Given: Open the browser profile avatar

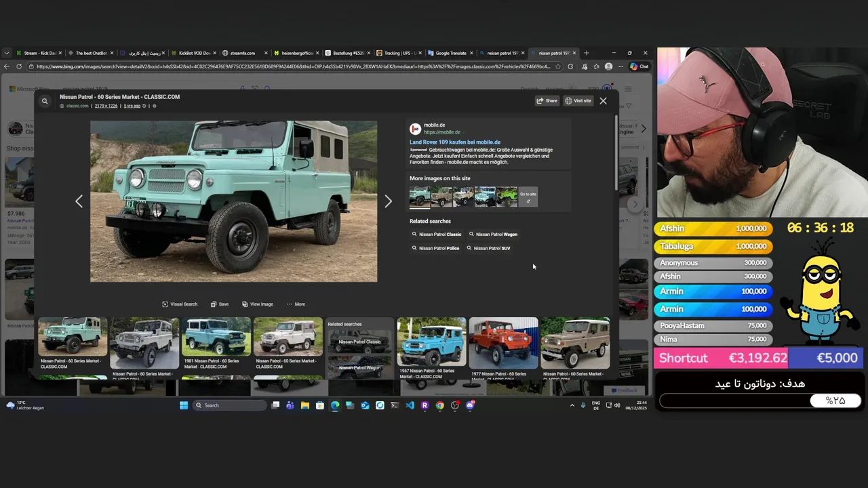Looking at the screenshot, I should pos(608,66).
